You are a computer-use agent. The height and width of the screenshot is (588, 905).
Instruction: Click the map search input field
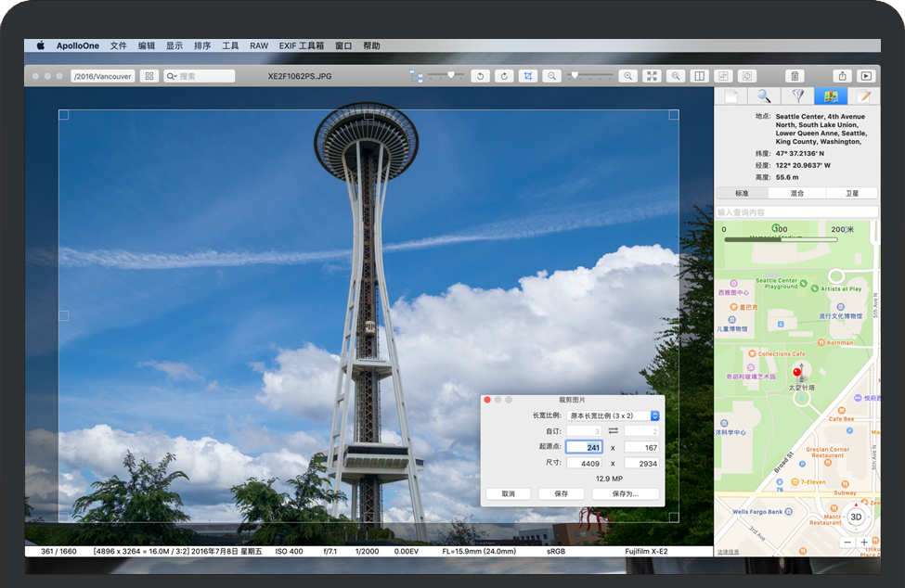click(x=796, y=212)
